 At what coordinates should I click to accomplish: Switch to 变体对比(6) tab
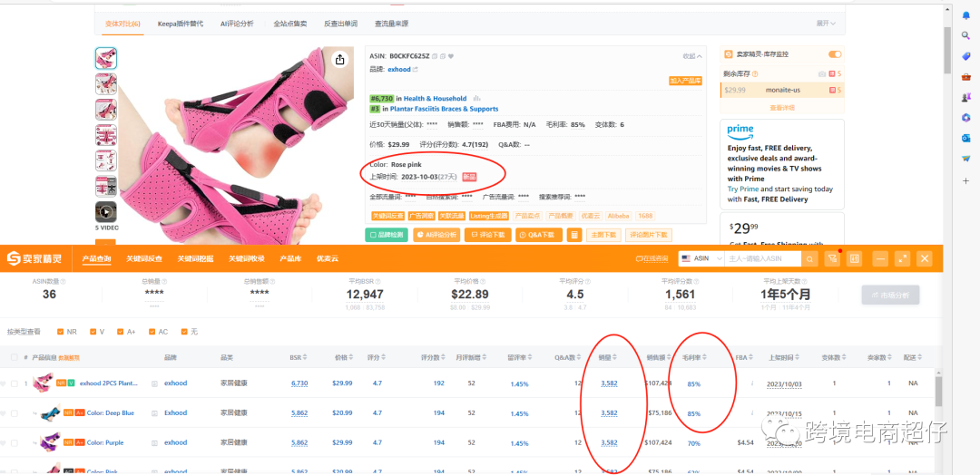coord(122,24)
